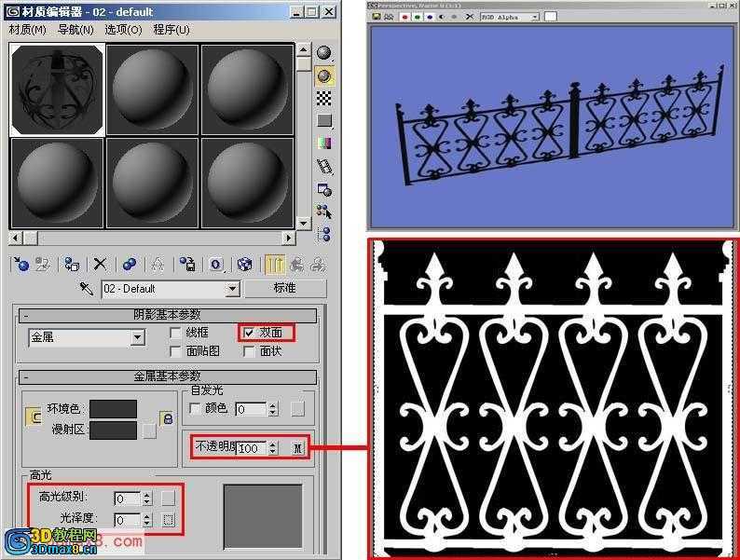Toggle alpha channel display in render window

(x=442, y=17)
